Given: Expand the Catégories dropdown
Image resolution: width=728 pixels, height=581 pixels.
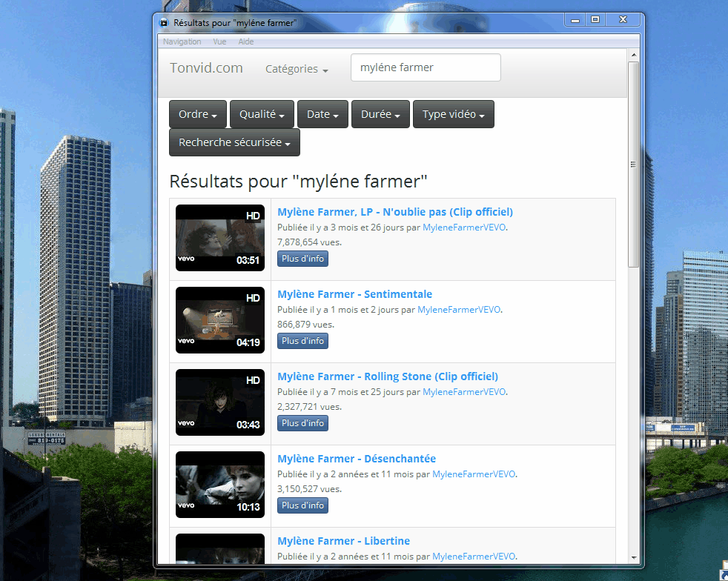Looking at the screenshot, I should tap(297, 69).
